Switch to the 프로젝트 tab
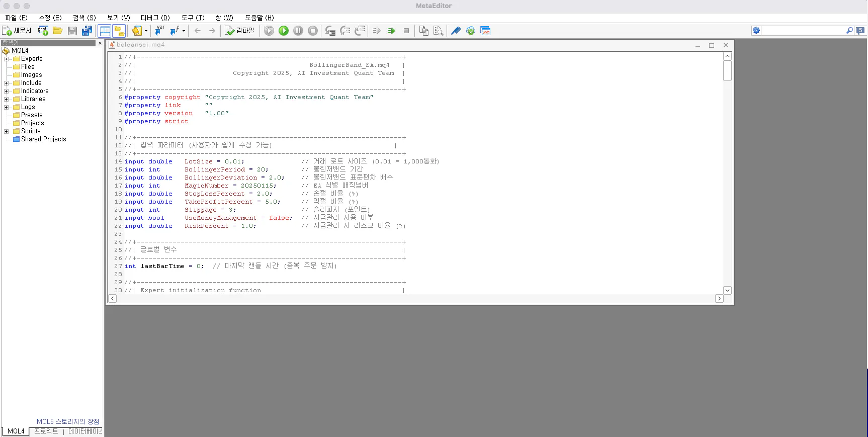Viewport: 868px width, 437px height. pyautogui.click(x=46, y=431)
